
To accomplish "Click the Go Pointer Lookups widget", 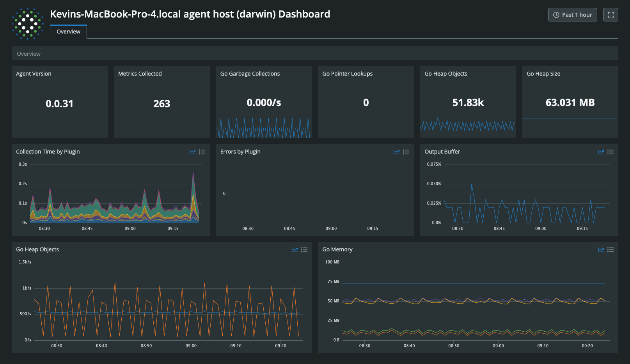I will [366, 102].
